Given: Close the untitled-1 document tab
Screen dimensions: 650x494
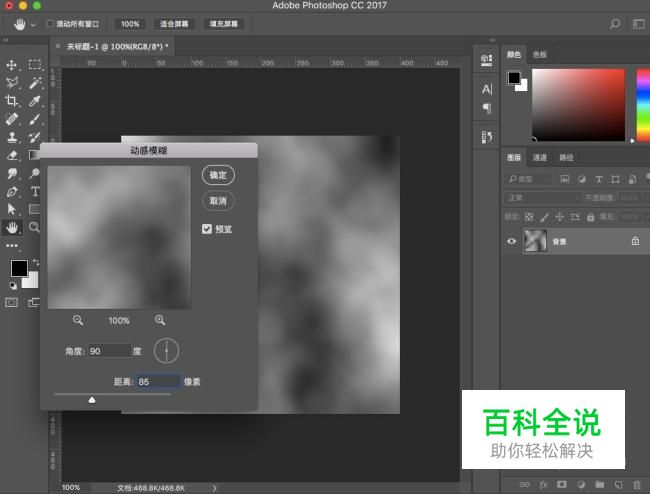Looking at the screenshot, I should pyautogui.click(x=58, y=46).
